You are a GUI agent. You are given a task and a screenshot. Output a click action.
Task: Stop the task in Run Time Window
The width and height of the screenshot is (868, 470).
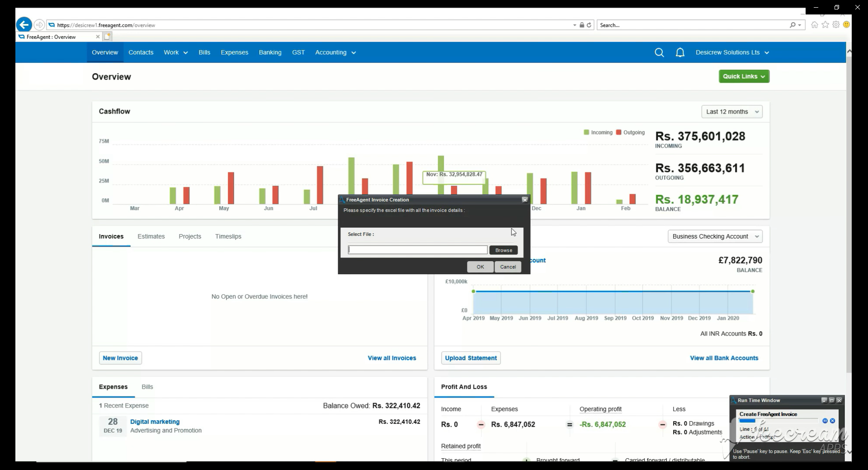click(x=833, y=421)
